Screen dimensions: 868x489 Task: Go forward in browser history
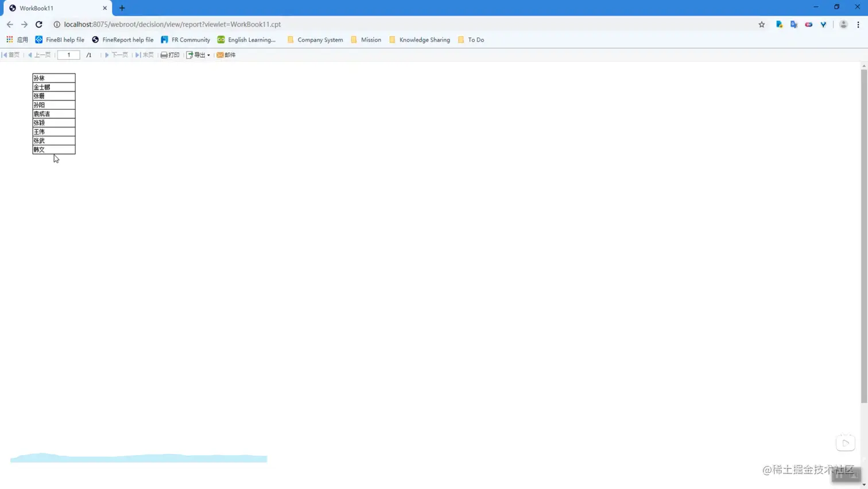pos(24,24)
